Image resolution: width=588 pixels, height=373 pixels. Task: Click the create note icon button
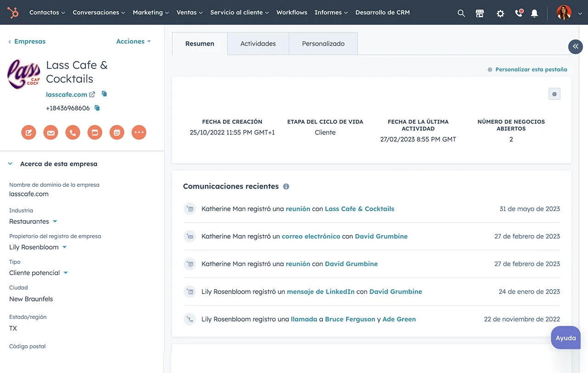[28, 133]
